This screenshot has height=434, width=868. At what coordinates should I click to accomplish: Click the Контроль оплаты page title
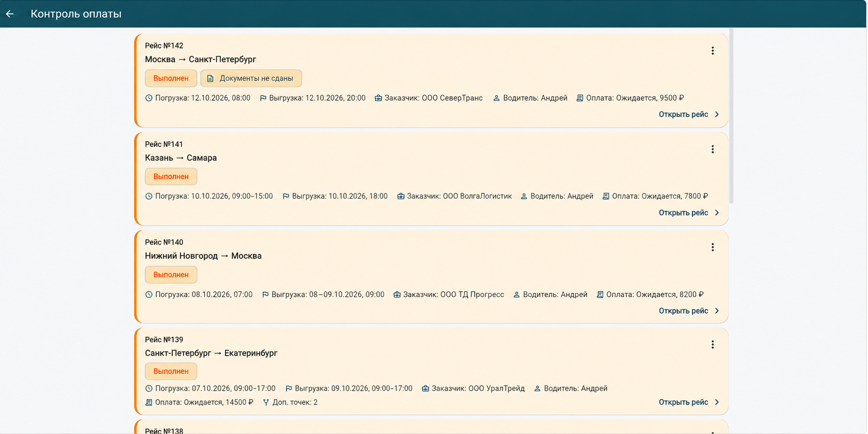tap(76, 14)
